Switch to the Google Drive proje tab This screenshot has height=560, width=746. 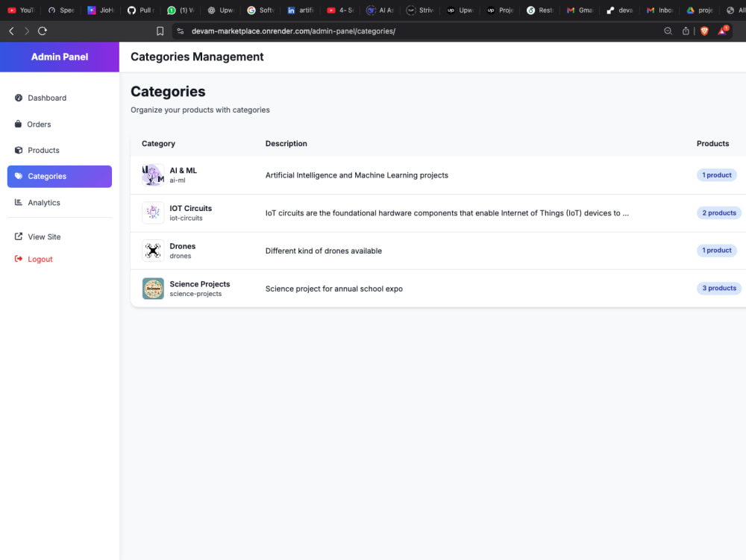pos(700,10)
